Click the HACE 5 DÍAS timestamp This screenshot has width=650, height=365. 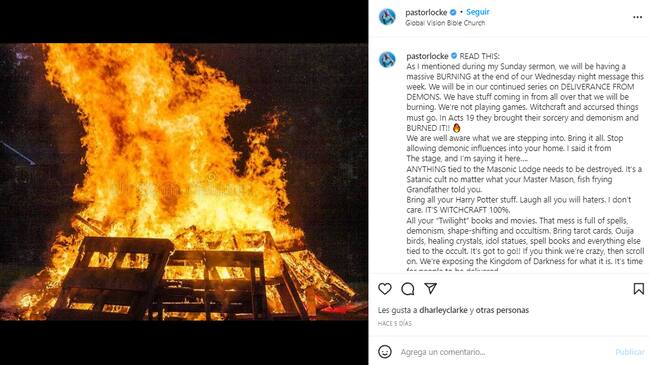(395, 324)
